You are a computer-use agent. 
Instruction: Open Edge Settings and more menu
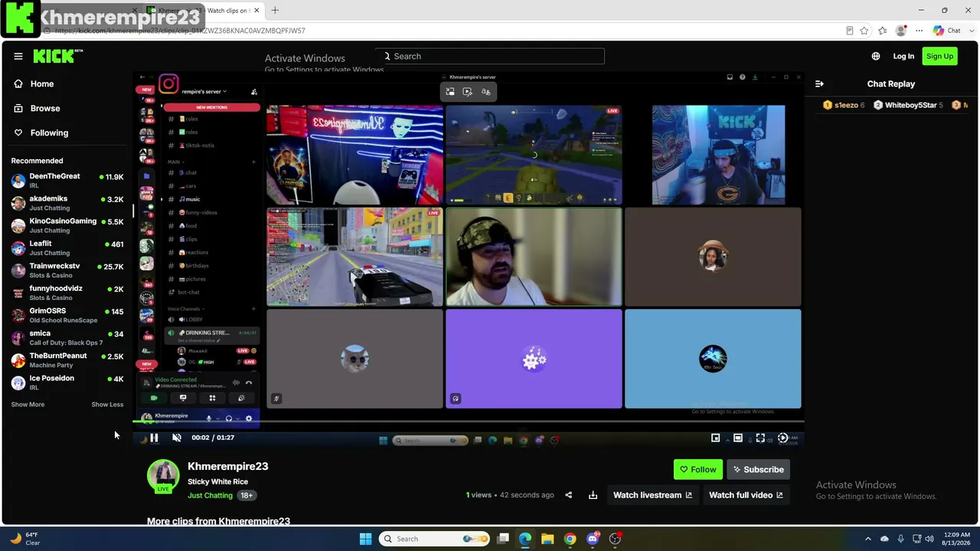(x=920, y=31)
